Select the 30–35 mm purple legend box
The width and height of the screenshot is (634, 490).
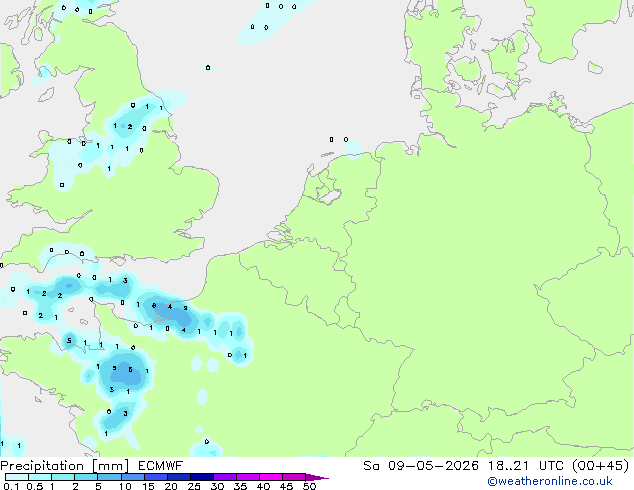[225, 477]
